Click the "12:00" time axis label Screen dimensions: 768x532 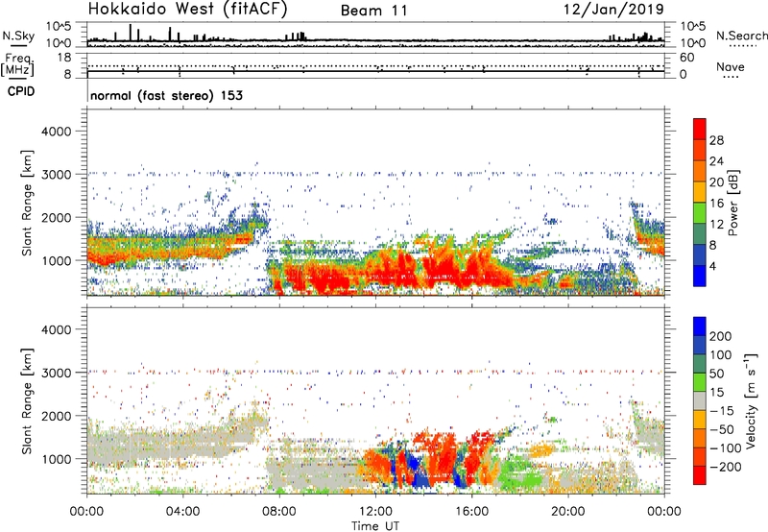(375, 512)
